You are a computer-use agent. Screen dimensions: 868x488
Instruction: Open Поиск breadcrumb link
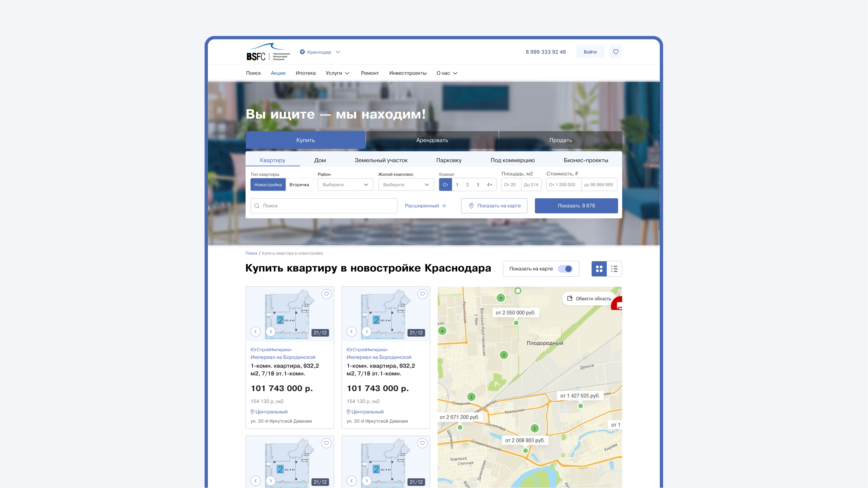click(251, 253)
